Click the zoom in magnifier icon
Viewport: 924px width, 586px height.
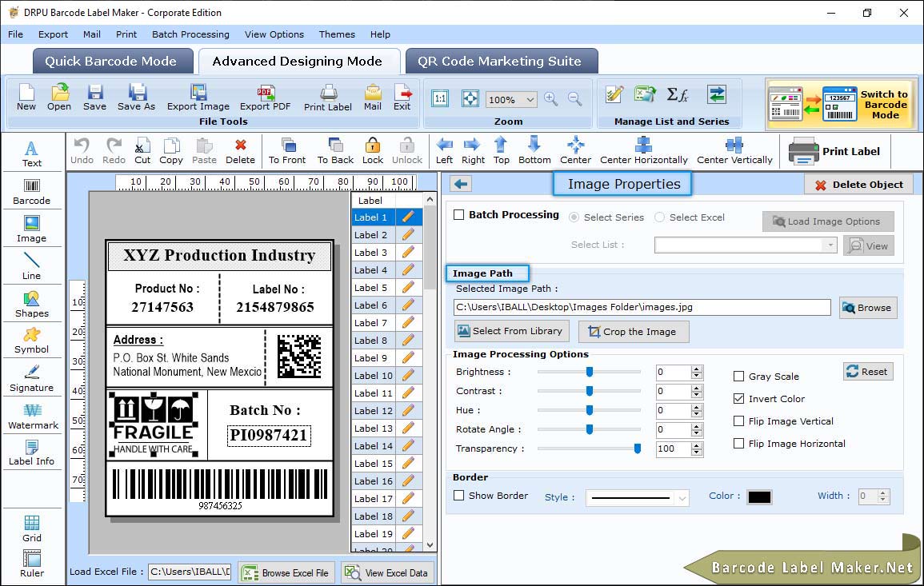(x=551, y=99)
